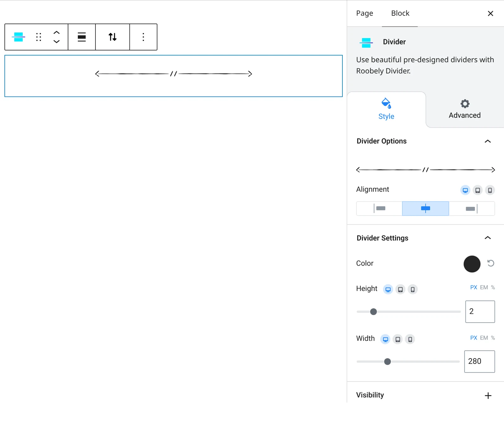The width and height of the screenshot is (504, 421).
Task: Align the divider to the left
Action: pyautogui.click(x=379, y=208)
